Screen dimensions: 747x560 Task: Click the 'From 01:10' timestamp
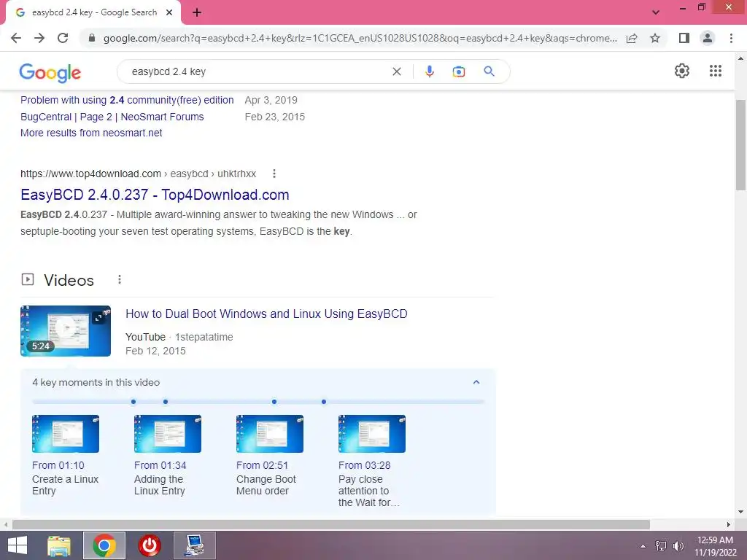point(58,465)
